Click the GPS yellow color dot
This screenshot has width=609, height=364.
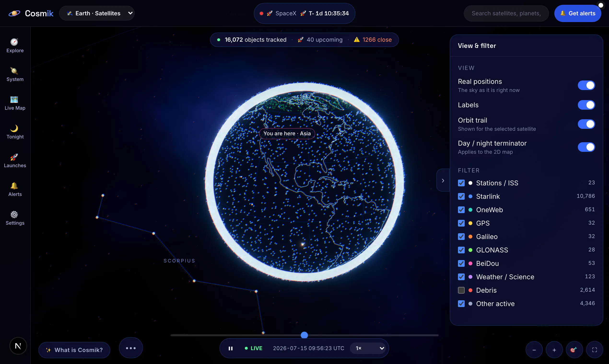(x=470, y=223)
